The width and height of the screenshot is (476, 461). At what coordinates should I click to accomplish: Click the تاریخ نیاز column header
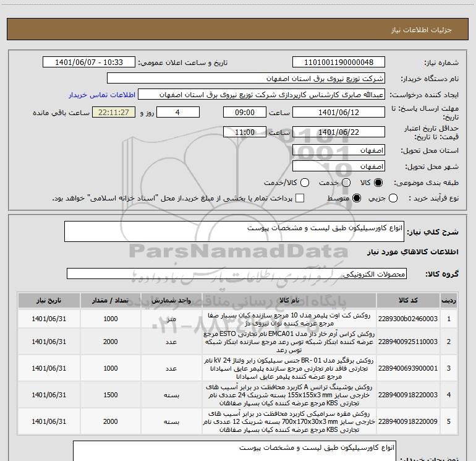[49, 300]
